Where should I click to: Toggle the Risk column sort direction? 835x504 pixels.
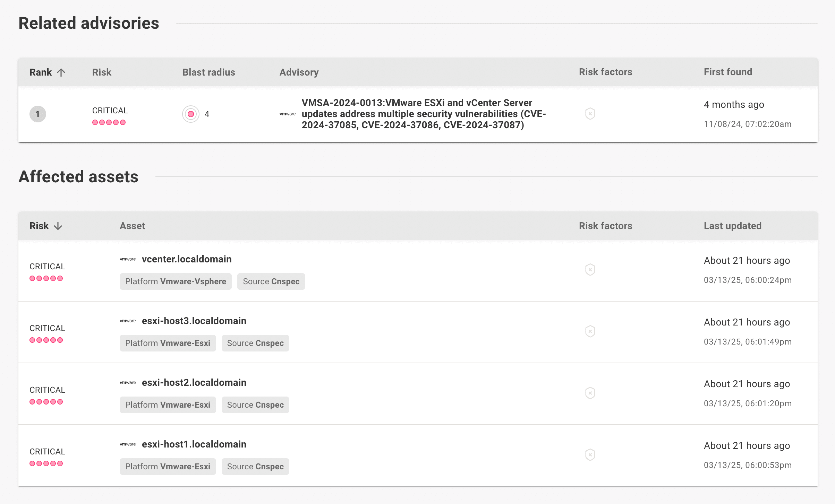[45, 226]
